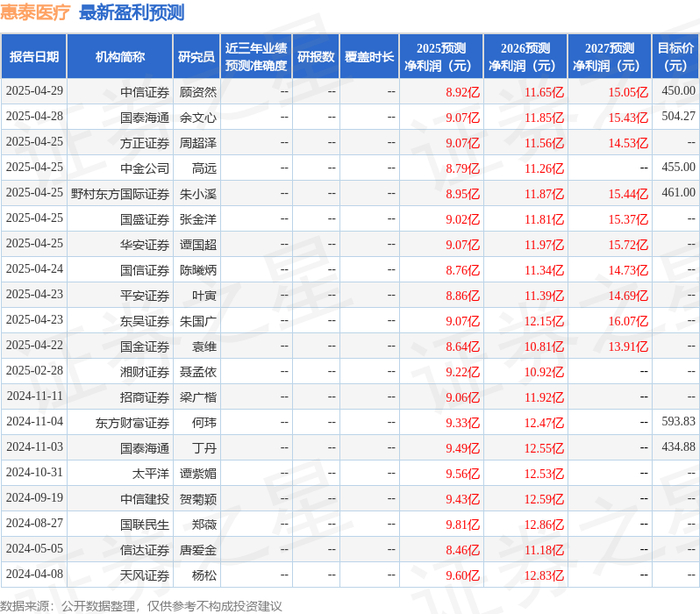Click the 434.88 target price
The height and width of the screenshot is (614, 700).
tap(679, 447)
